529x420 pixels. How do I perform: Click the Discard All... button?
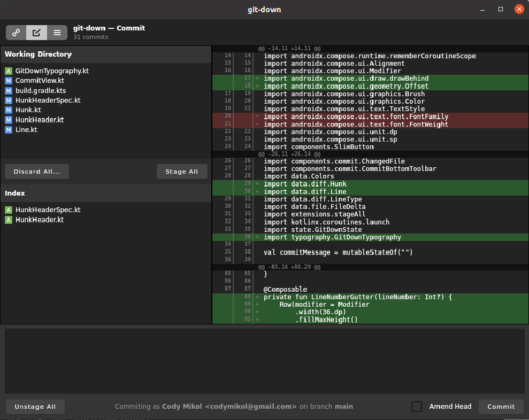tap(37, 172)
